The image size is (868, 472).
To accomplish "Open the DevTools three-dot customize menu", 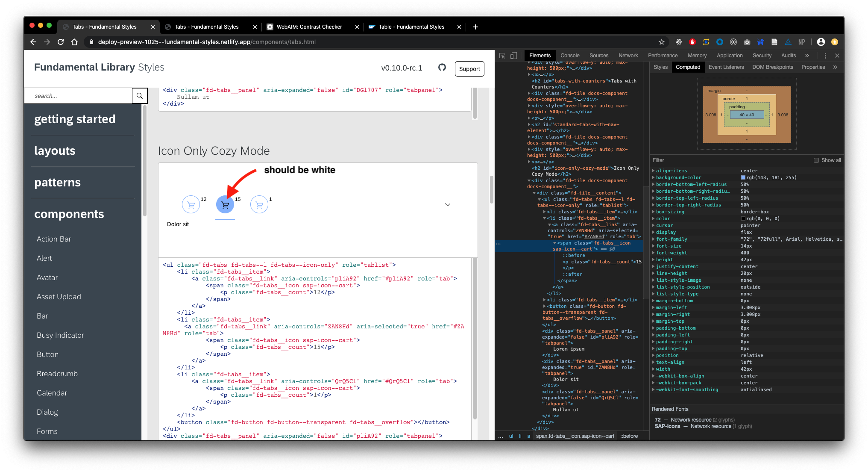I will coord(825,56).
